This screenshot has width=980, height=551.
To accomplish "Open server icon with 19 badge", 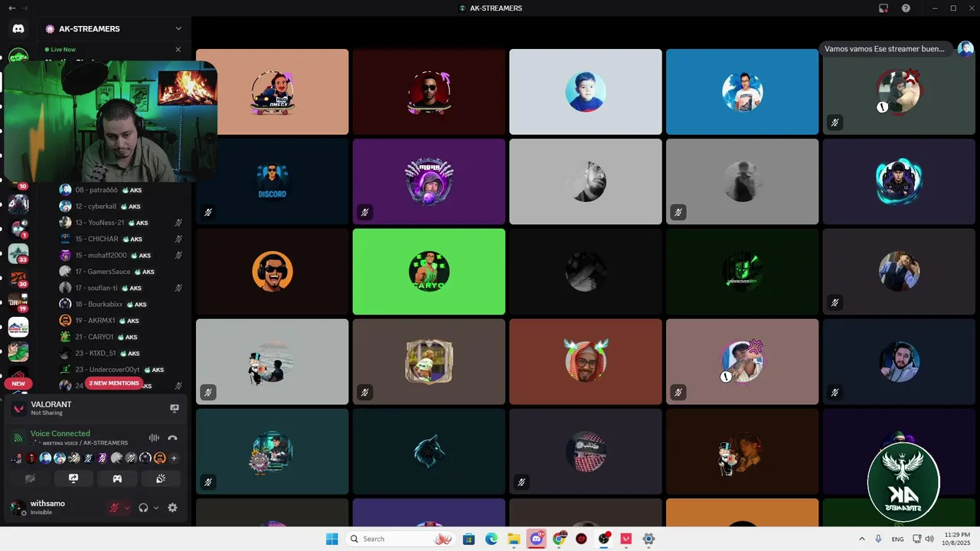I will (18, 303).
